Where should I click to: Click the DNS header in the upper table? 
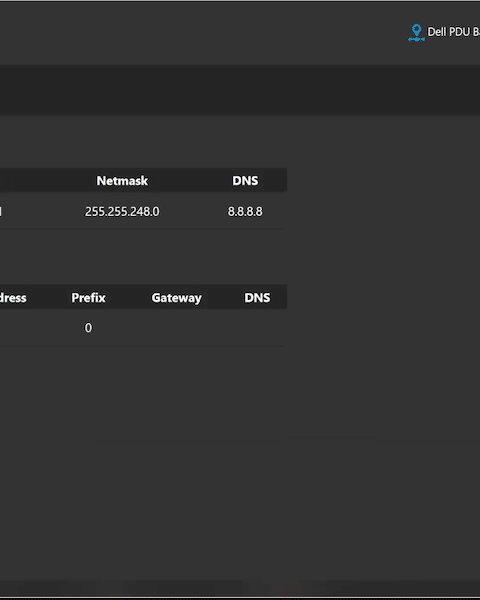pyautogui.click(x=245, y=181)
